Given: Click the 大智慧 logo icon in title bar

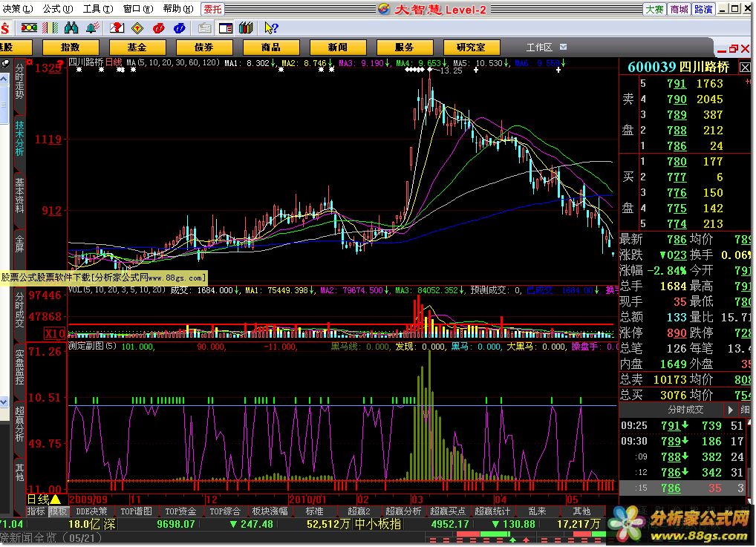Looking at the screenshot, I should coord(384,9).
